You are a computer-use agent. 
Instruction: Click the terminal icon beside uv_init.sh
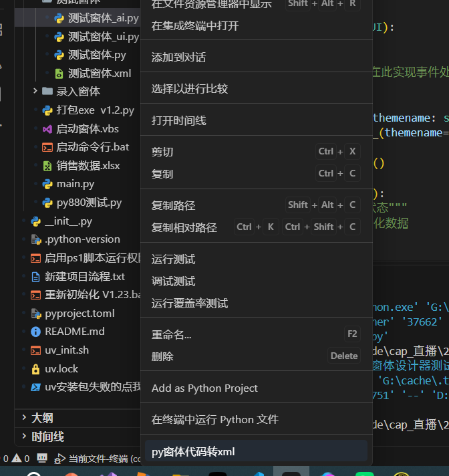(36, 350)
